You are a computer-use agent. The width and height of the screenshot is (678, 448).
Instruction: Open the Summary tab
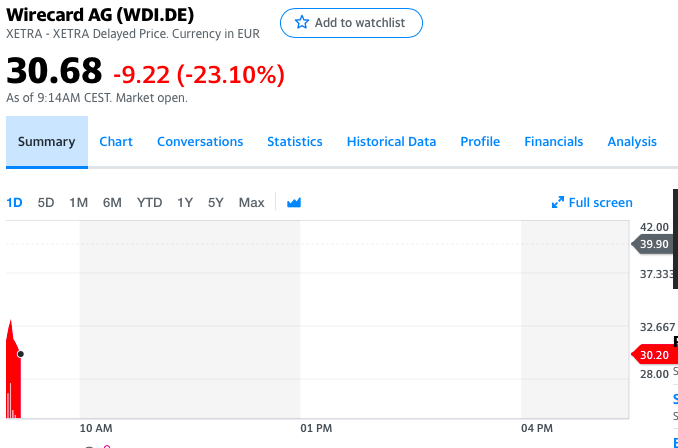(x=47, y=142)
